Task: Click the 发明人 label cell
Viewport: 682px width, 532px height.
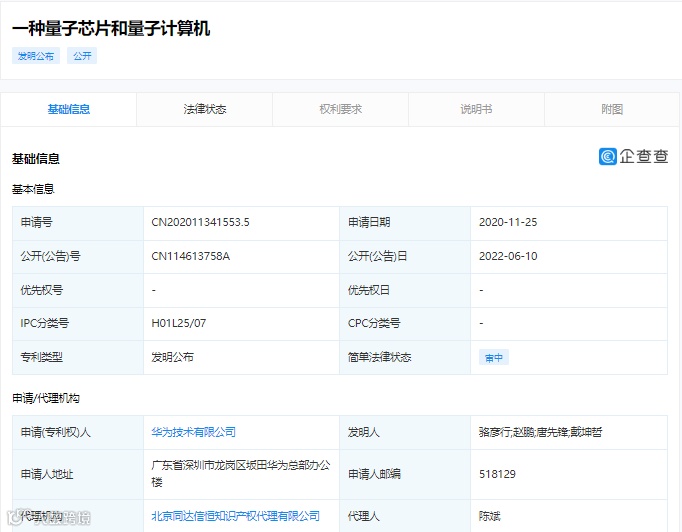Action: point(405,432)
